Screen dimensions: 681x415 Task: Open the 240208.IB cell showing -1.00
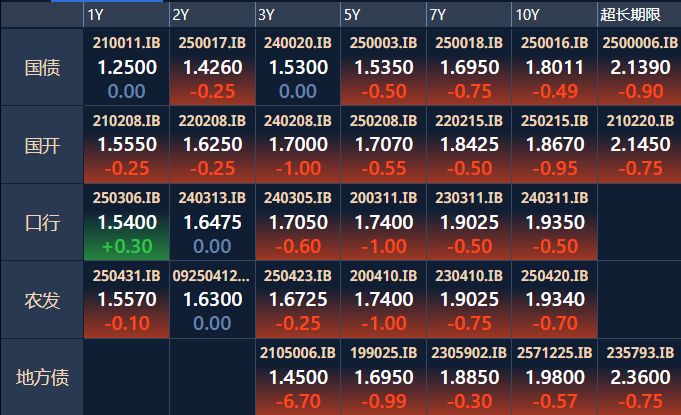[298, 145]
